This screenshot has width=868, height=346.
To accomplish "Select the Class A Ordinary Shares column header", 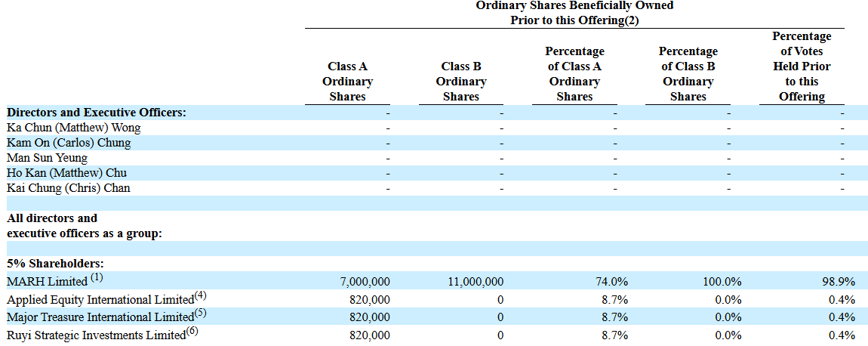I will point(347,82).
